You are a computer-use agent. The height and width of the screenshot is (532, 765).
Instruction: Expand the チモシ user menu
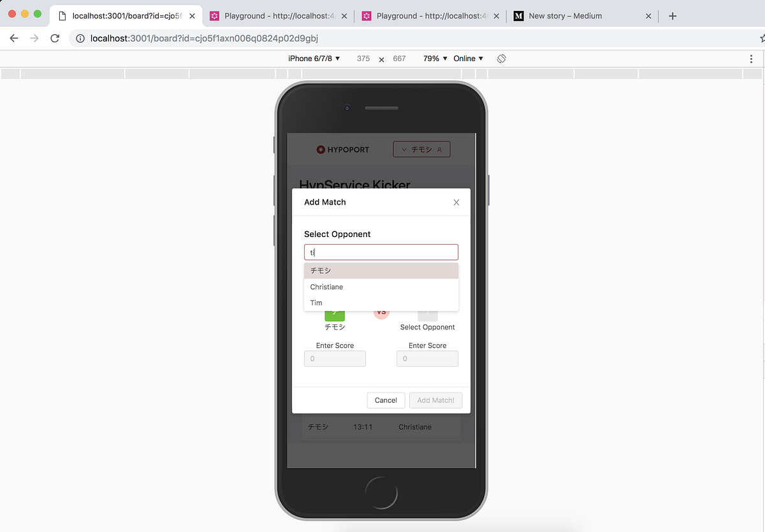421,148
